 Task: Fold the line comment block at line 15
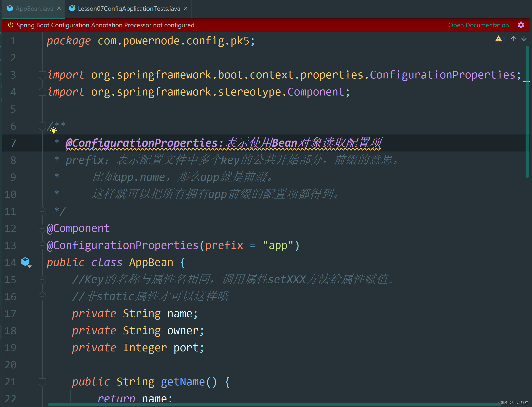[x=42, y=279]
